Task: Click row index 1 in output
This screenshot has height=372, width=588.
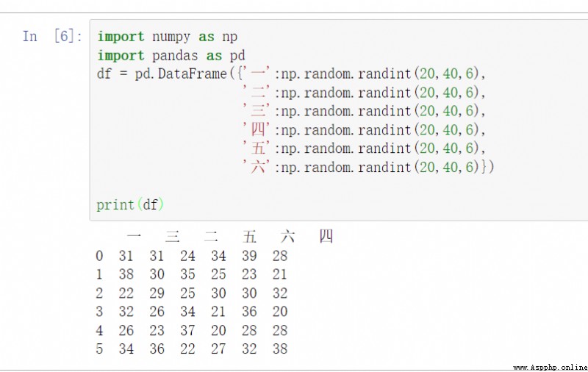Action: [x=99, y=274]
